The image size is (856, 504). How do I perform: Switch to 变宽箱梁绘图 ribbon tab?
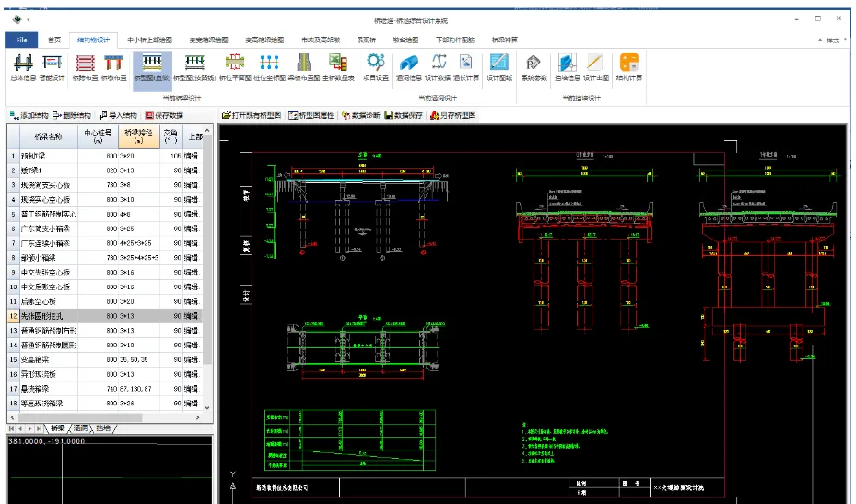[208, 40]
